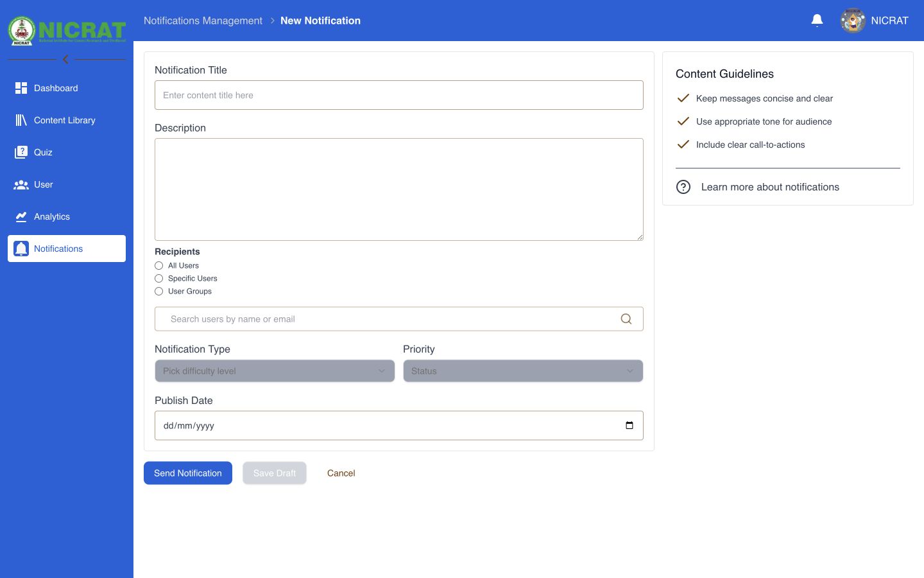Click the Notification Type label
Image resolution: width=924 pixels, height=578 pixels.
pyautogui.click(x=193, y=349)
